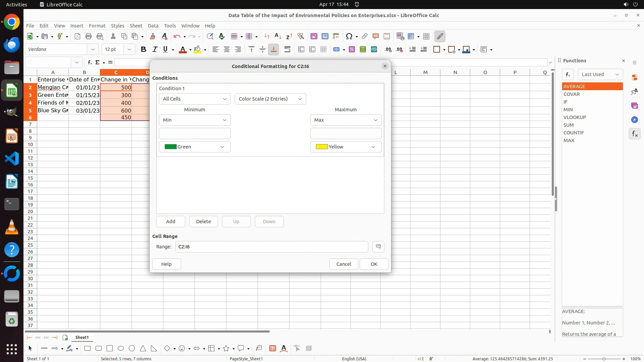
Task: Open the All Cells condition dropdown
Action: 195,99
